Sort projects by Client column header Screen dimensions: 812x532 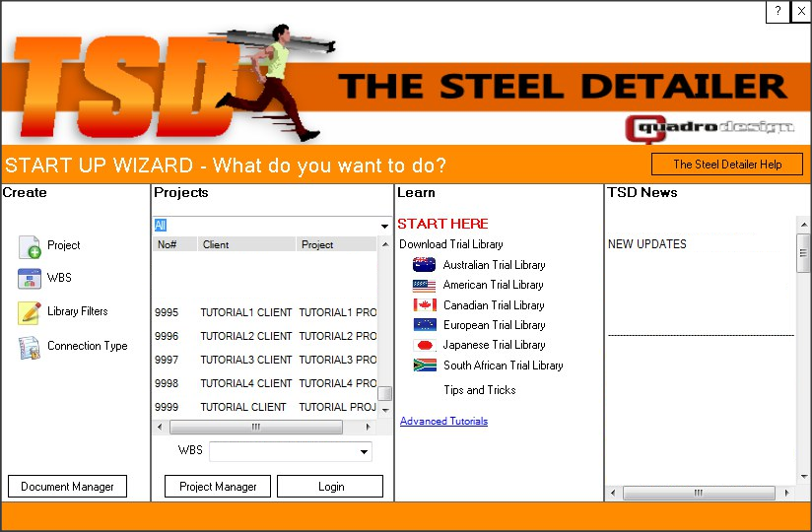[246, 244]
